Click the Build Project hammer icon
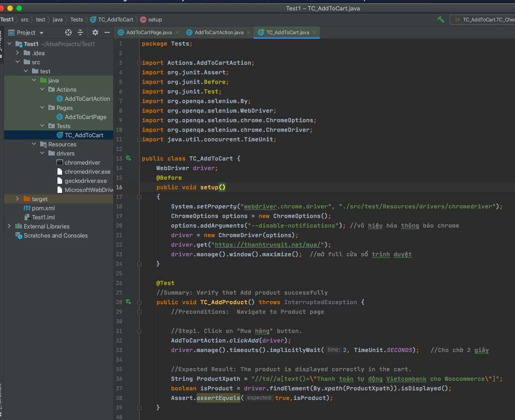 click(441, 20)
